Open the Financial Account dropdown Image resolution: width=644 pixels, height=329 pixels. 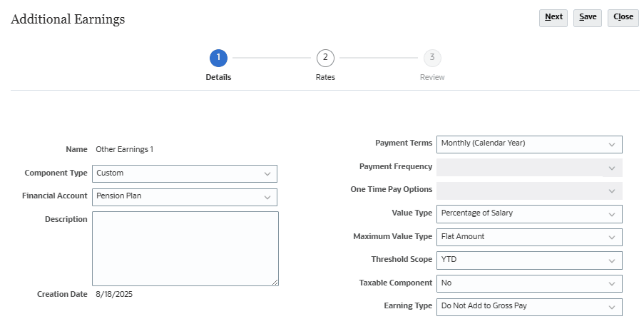coord(185,197)
